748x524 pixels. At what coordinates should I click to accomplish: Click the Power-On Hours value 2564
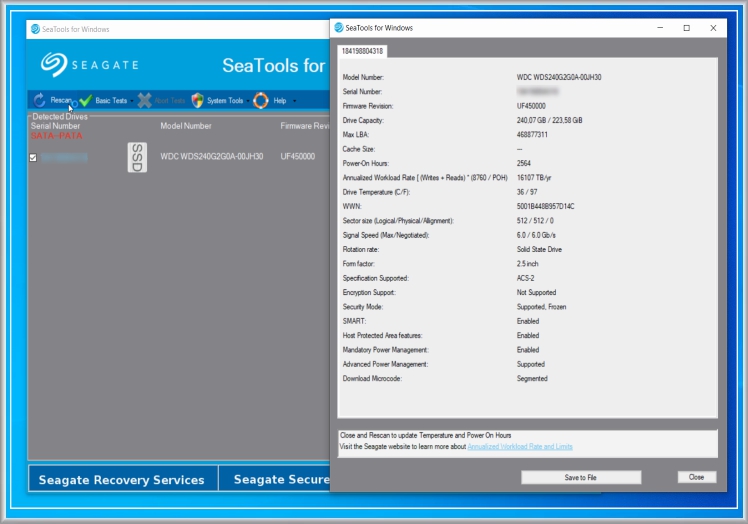(523, 163)
